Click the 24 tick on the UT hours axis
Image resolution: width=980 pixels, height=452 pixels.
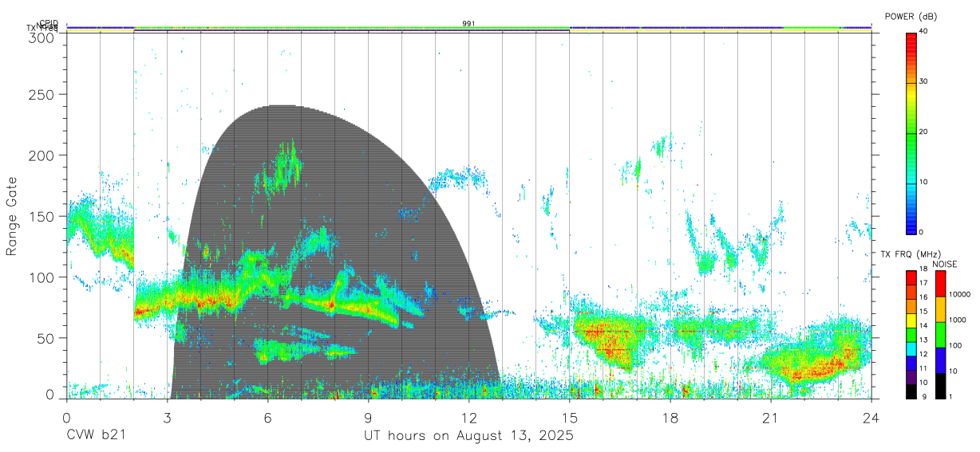(x=871, y=417)
